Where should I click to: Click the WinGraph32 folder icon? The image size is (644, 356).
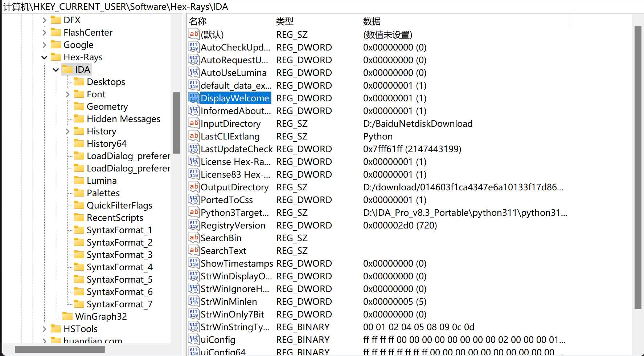point(67,316)
